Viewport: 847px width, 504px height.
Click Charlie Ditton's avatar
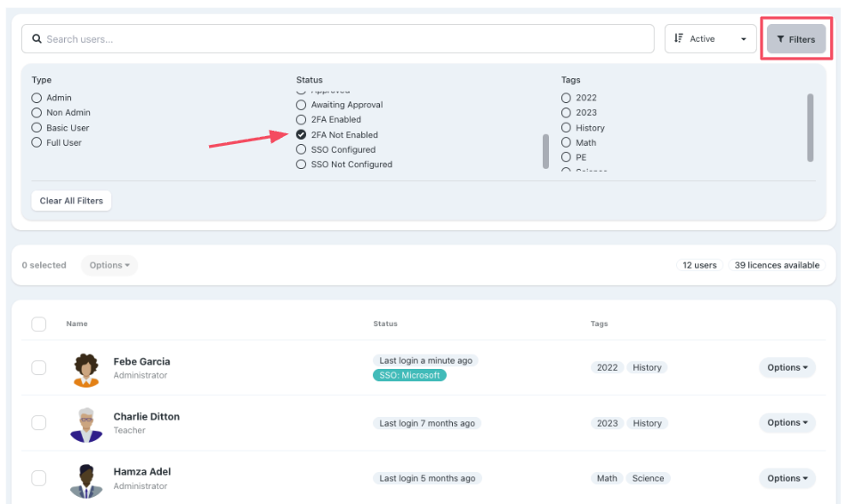click(86, 424)
